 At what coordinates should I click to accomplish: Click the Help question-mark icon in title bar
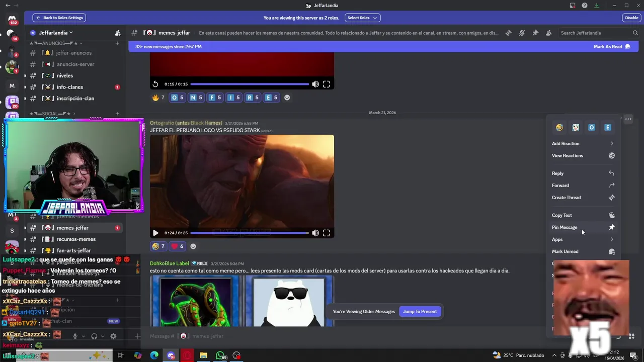(x=585, y=6)
